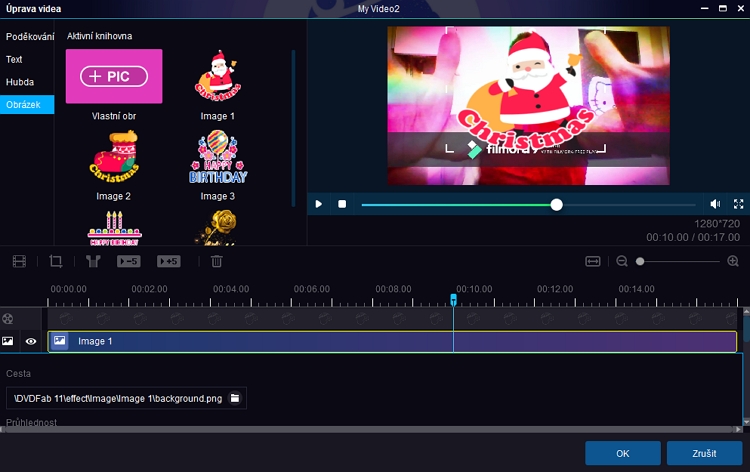This screenshot has width=750, height=472.
Task: Click the image library vertical scrollbar
Action: point(293,128)
